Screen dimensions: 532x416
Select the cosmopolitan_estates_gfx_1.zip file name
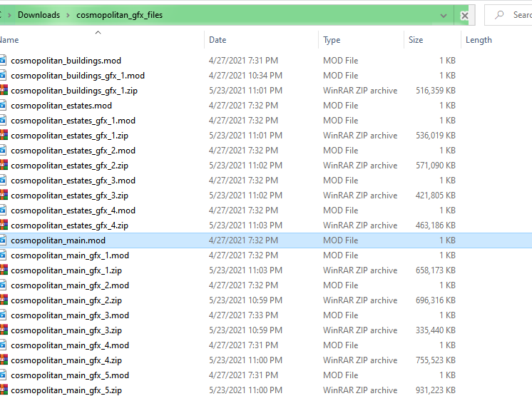click(70, 136)
